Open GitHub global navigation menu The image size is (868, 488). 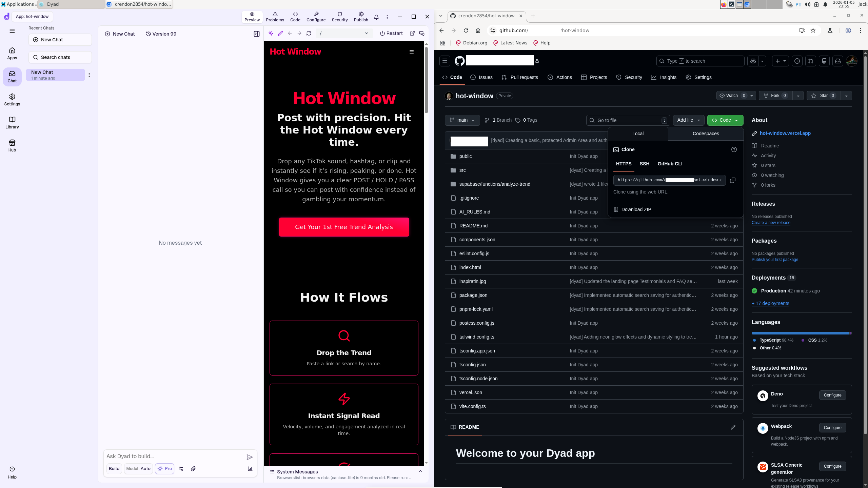(x=445, y=61)
